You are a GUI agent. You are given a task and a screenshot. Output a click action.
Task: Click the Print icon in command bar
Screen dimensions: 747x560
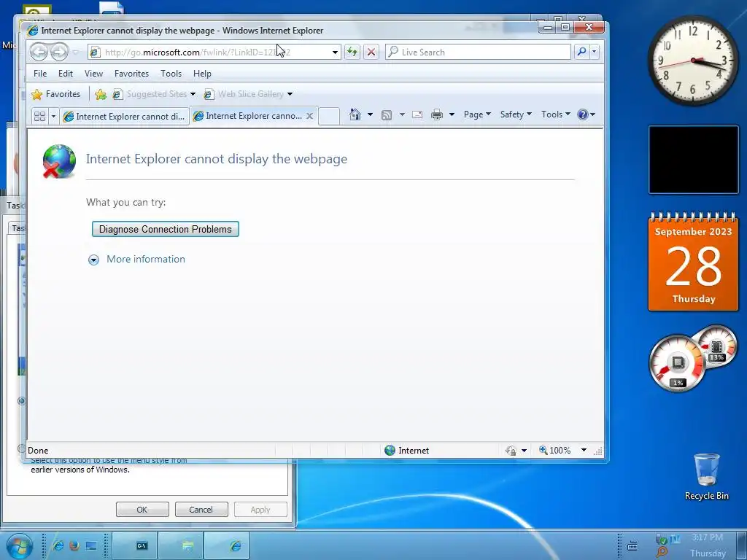coord(436,114)
